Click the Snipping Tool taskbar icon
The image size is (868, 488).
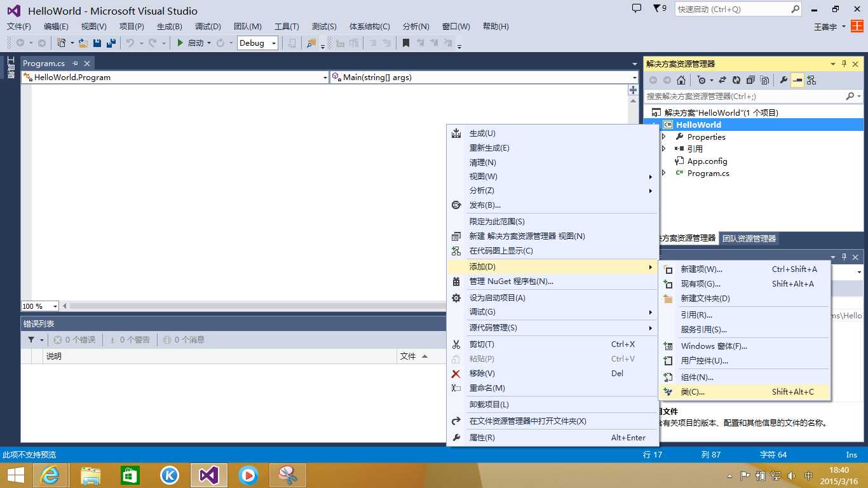click(x=288, y=475)
